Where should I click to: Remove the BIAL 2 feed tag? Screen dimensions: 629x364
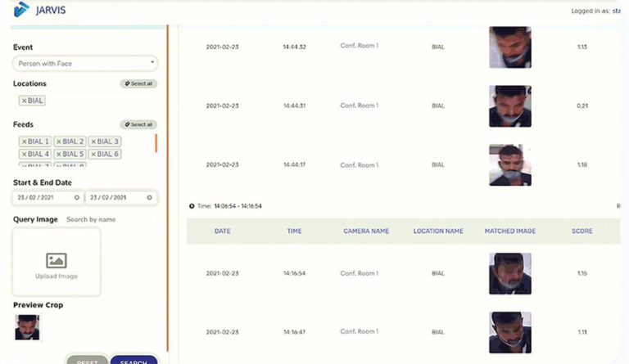click(59, 142)
